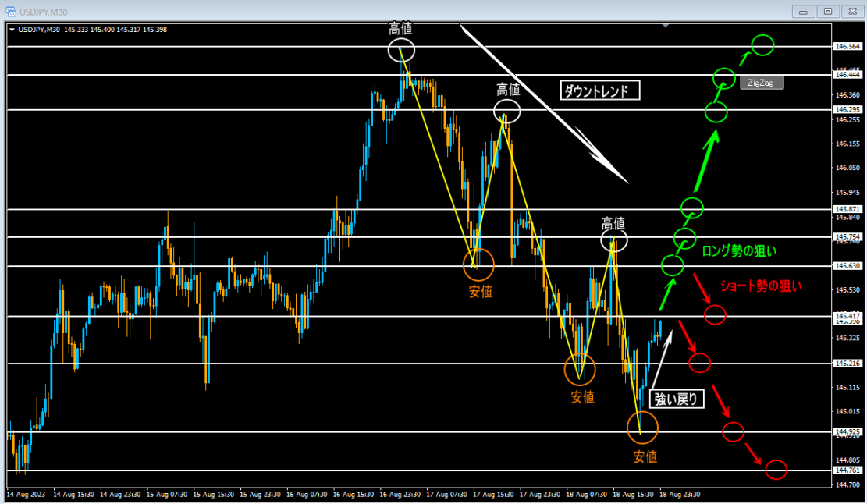
Task: Select the 強い戻り text box
Action: [677, 399]
